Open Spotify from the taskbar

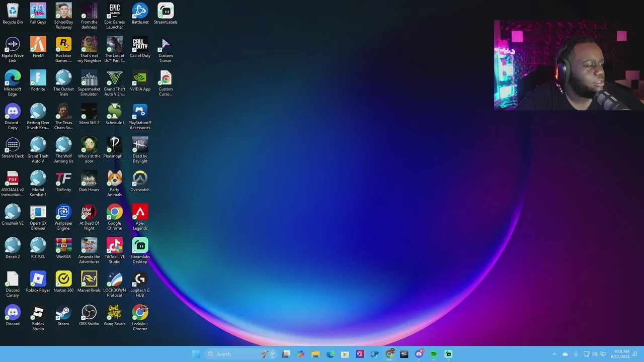pos(434,354)
